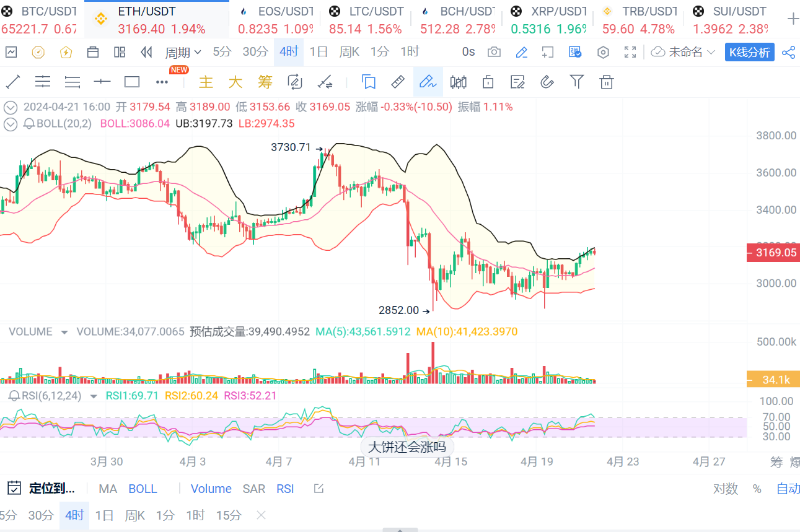
Task: Toggle the SAR indicator
Action: tap(254, 489)
